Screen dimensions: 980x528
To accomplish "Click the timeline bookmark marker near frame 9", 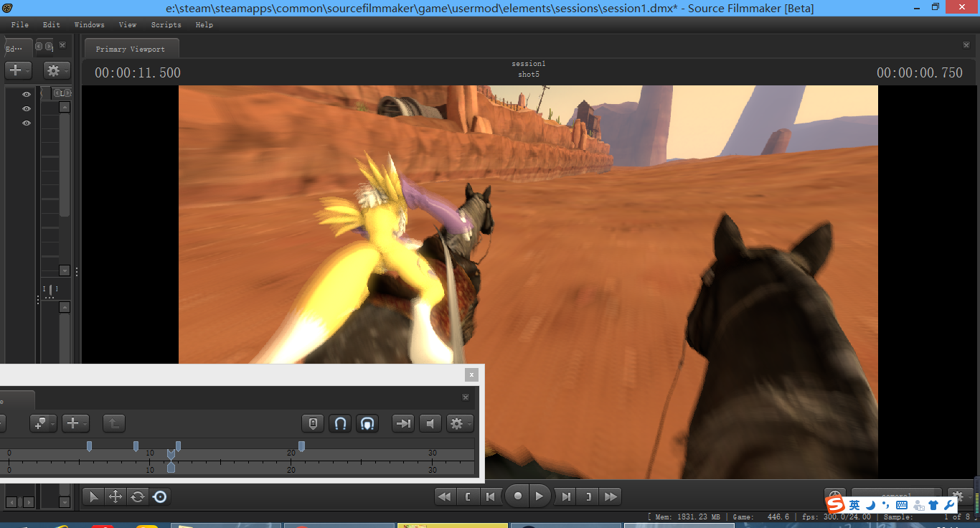I will coord(136,446).
